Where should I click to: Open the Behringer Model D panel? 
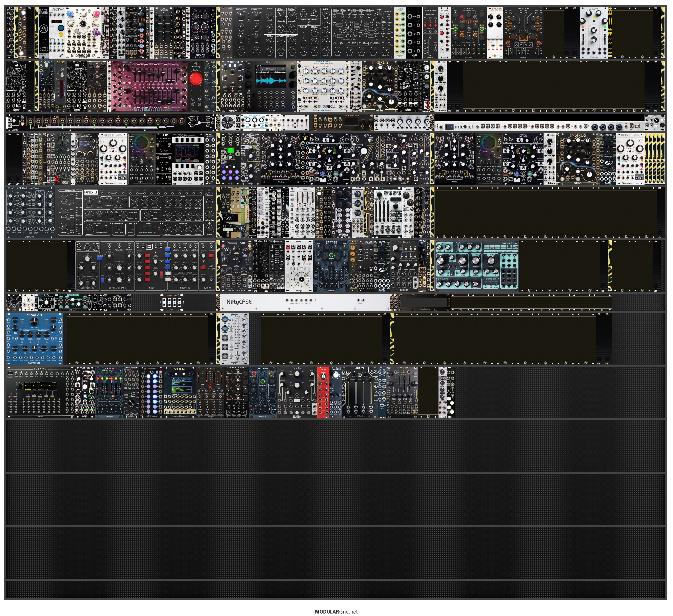pyautogui.click(x=146, y=266)
